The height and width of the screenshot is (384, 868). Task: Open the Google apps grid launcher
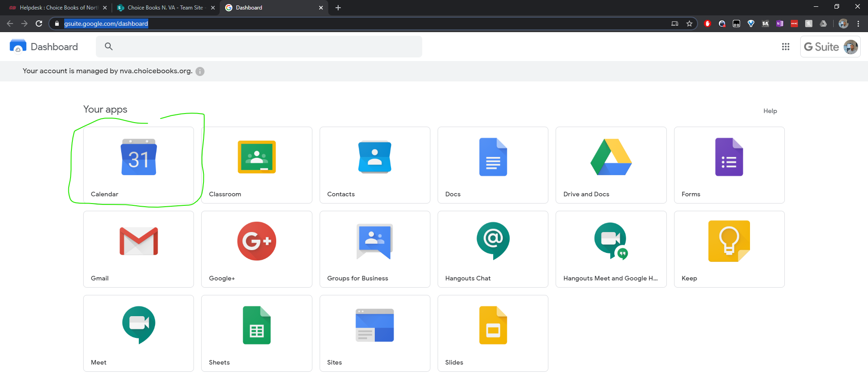coord(786,47)
